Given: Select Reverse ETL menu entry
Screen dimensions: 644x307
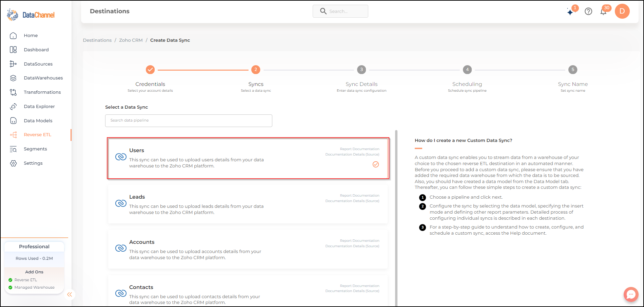Looking at the screenshot, I should click(x=37, y=134).
